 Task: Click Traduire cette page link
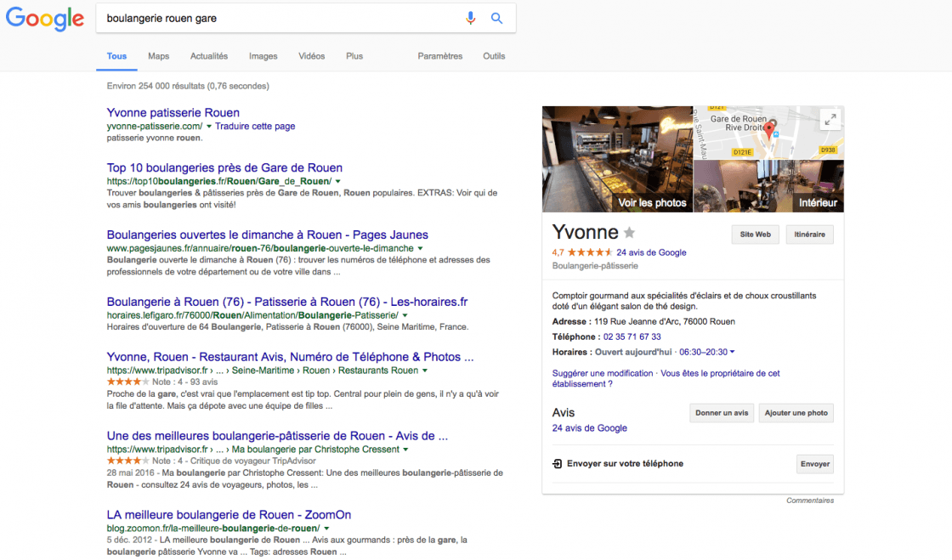255,127
